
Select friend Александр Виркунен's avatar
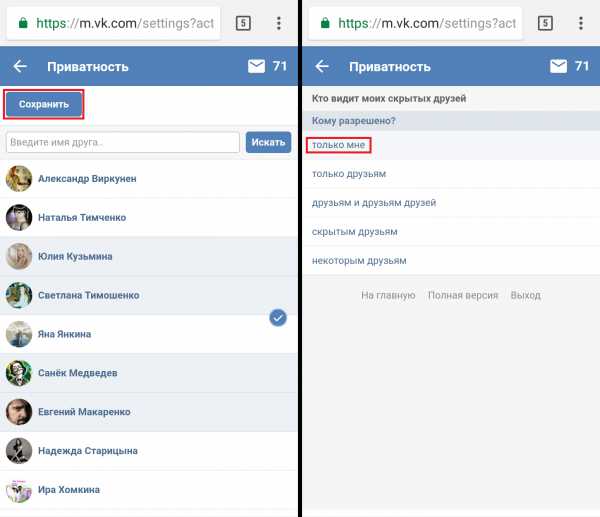(18, 179)
